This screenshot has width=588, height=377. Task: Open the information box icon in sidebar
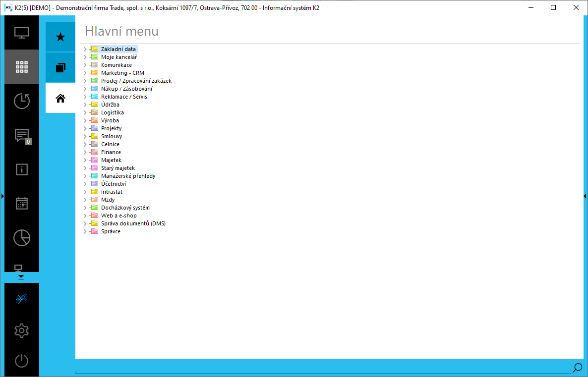click(22, 169)
